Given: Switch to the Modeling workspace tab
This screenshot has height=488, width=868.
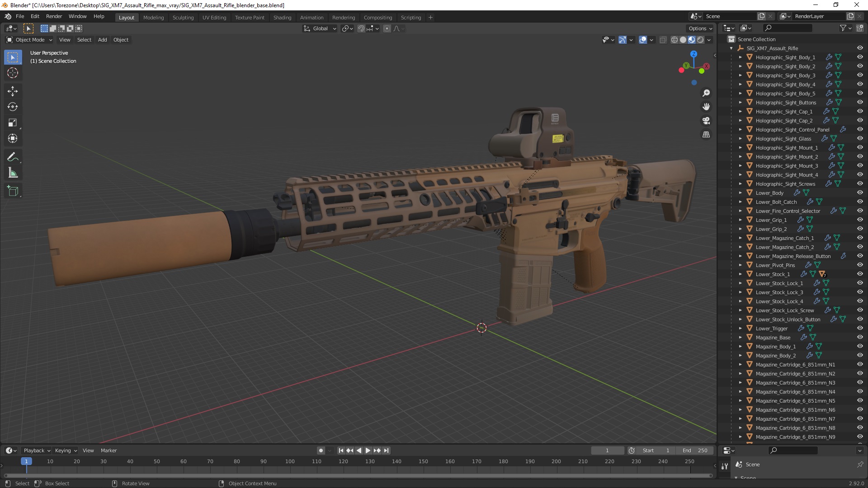Looking at the screenshot, I should (153, 18).
